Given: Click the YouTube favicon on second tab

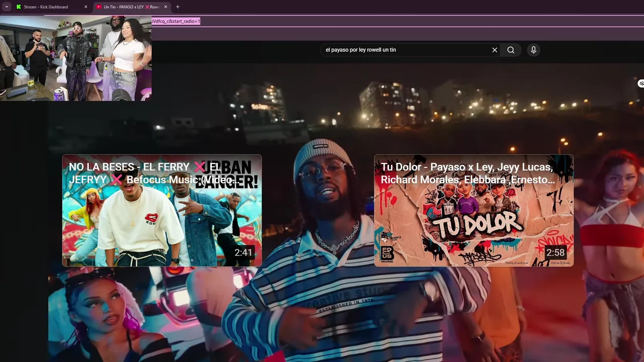Looking at the screenshot, I should 99,7.
